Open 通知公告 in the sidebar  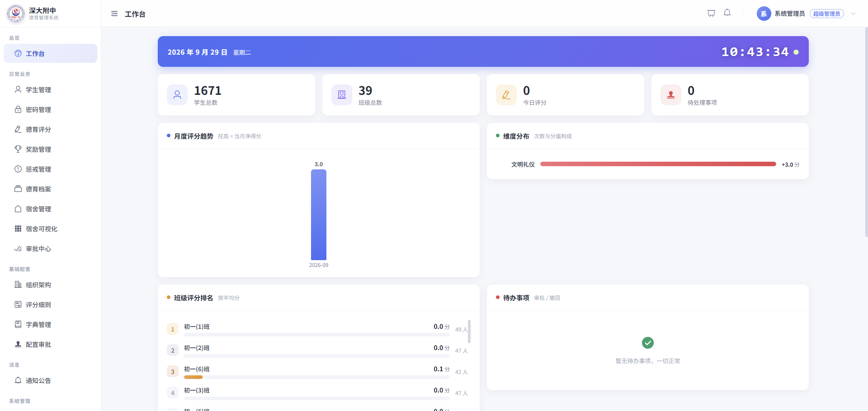coord(50,380)
